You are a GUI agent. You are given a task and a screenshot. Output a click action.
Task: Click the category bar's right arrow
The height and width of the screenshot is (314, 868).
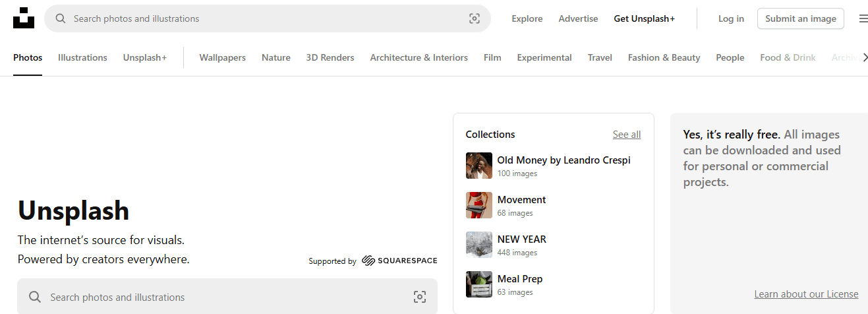[865, 57]
